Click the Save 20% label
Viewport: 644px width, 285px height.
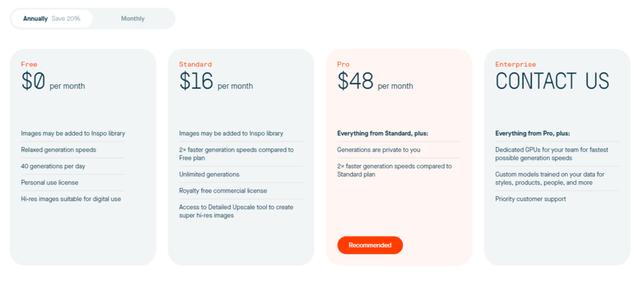66,19
